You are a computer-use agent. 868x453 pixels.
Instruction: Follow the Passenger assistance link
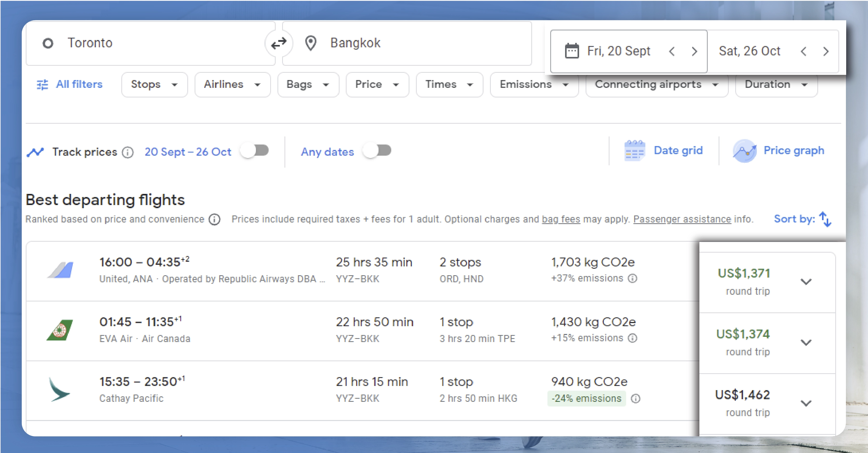[682, 219]
